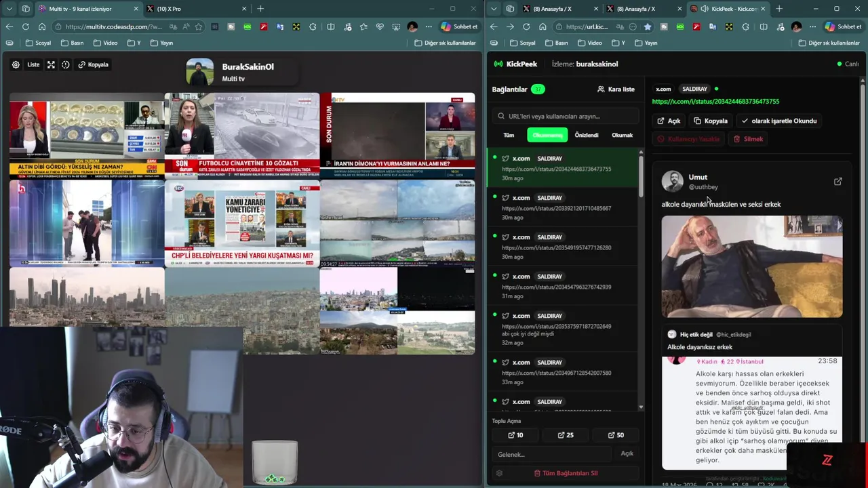Mute the KickPeek tab via speaker icon
The image size is (868, 488).
[705, 9]
